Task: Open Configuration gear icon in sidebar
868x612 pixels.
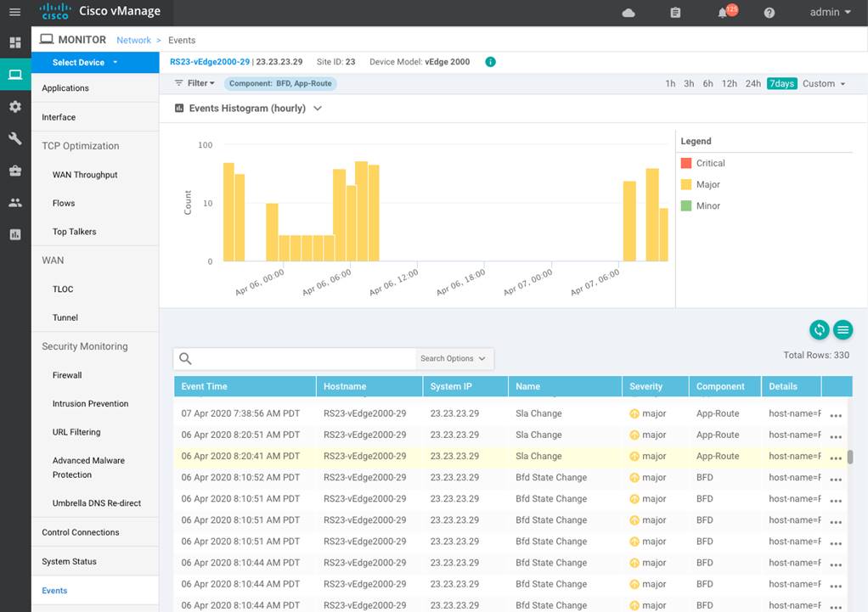Action: click(x=14, y=107)
